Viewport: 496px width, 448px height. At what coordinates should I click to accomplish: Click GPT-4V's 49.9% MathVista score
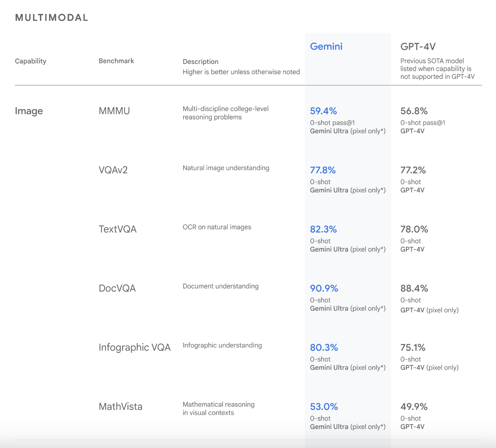click(x=414, y=407)
